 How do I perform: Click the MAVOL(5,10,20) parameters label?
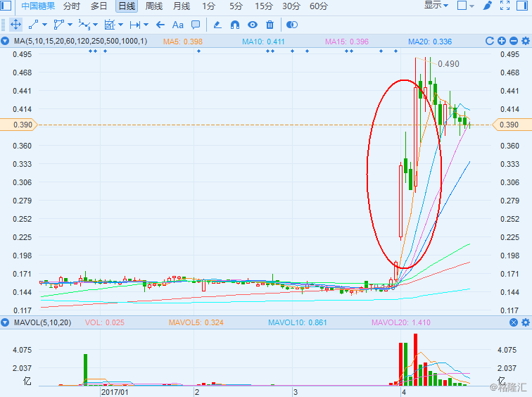point(43,322)
